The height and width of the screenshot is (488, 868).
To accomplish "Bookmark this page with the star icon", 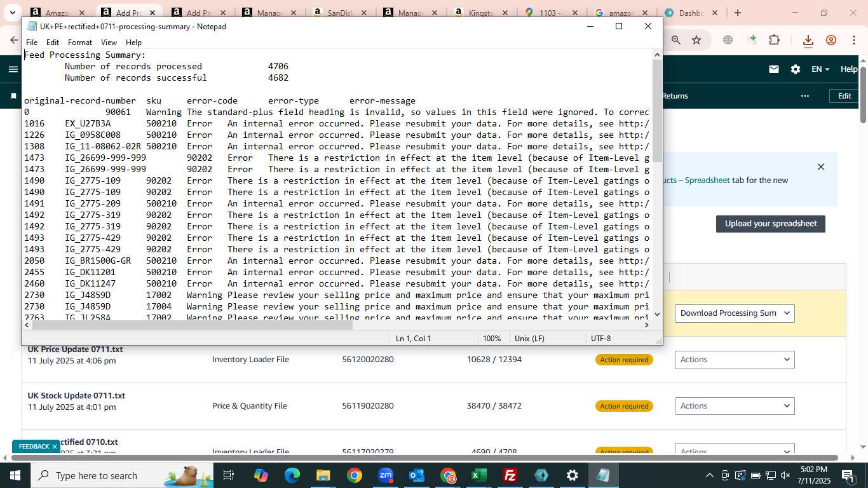I will (x=696, y=40).
